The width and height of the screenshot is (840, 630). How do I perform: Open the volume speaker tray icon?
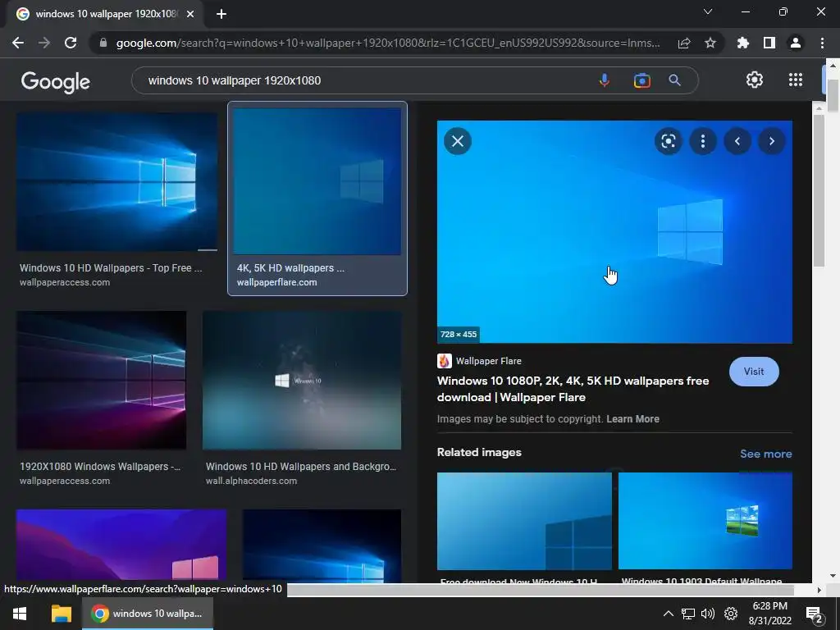(708, 614)
